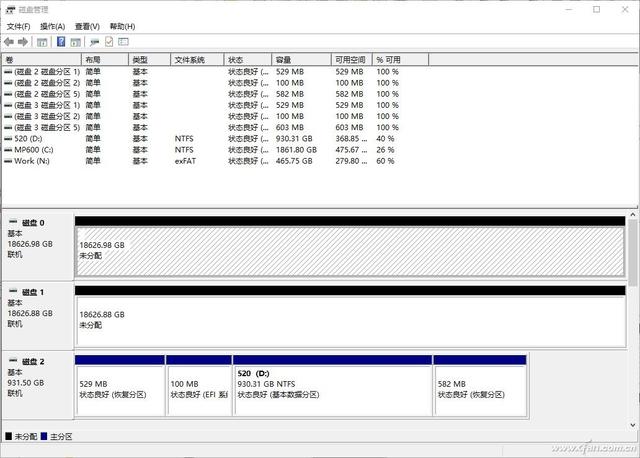Click volume icon of MP600 (C:) row
Viewport: 640px width, 458px height.
pos(8,150)
